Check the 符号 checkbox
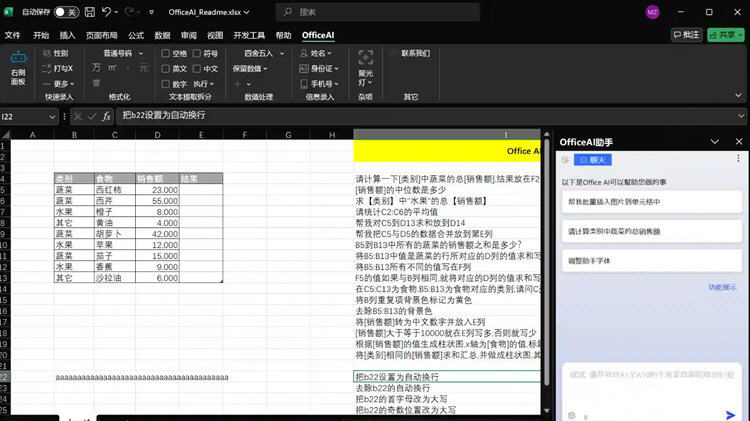The height and width of the screenshot is (421, 750). [197, 53]
